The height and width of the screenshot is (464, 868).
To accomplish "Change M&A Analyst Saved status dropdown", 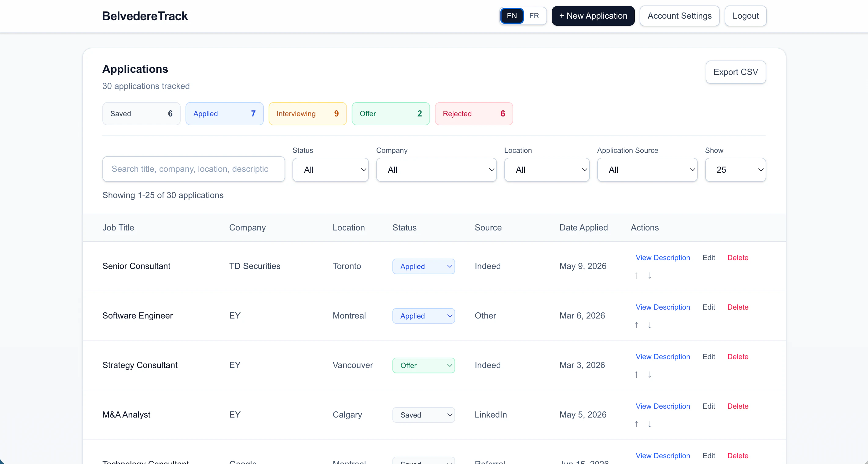I will click(424, 415).
